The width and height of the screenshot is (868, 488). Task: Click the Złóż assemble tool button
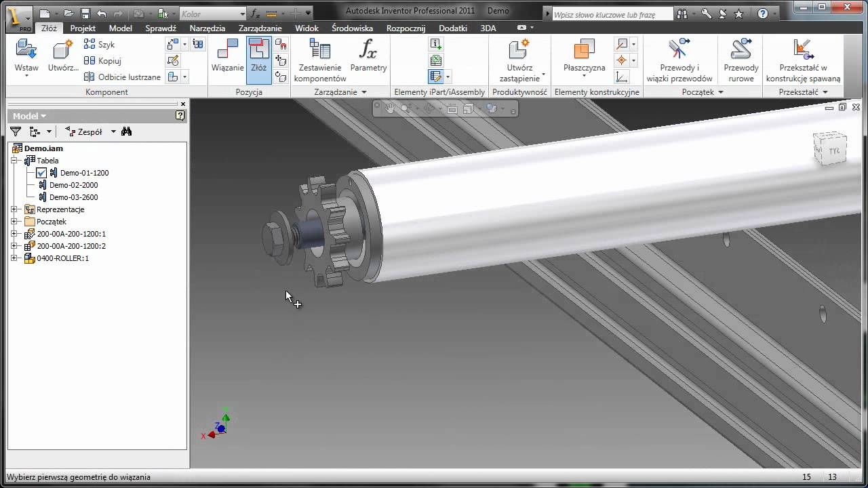[259, 60]
